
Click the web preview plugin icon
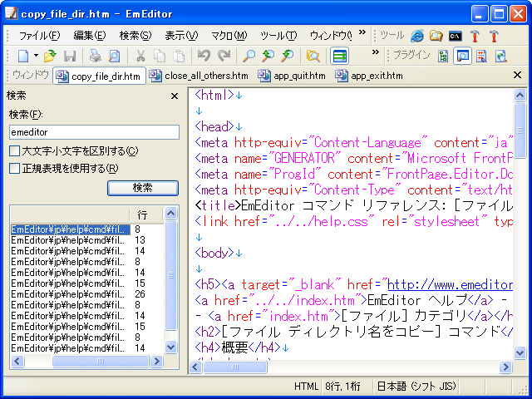pos(500,56)
